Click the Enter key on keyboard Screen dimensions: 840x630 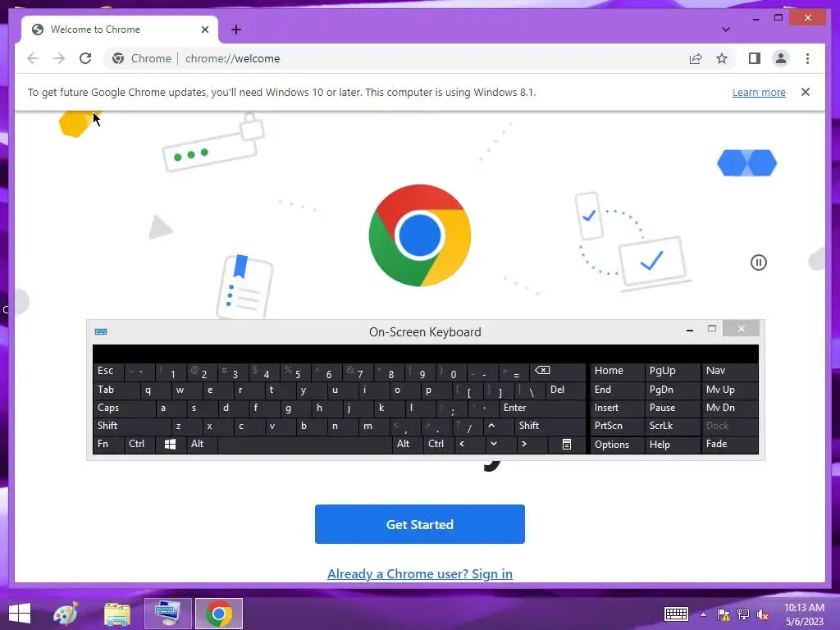(x=542, y=409)
